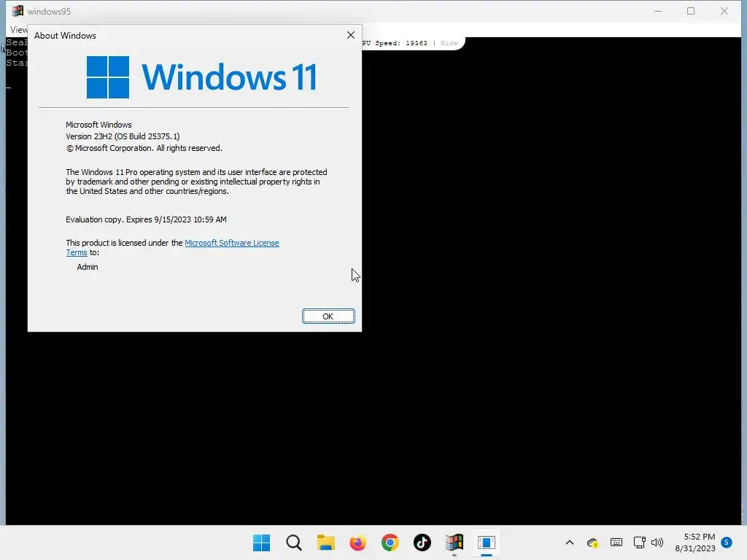Screen dimensions: 747x560
Task: Open TikTok from the taskbar
Action: tap(422, 542)
